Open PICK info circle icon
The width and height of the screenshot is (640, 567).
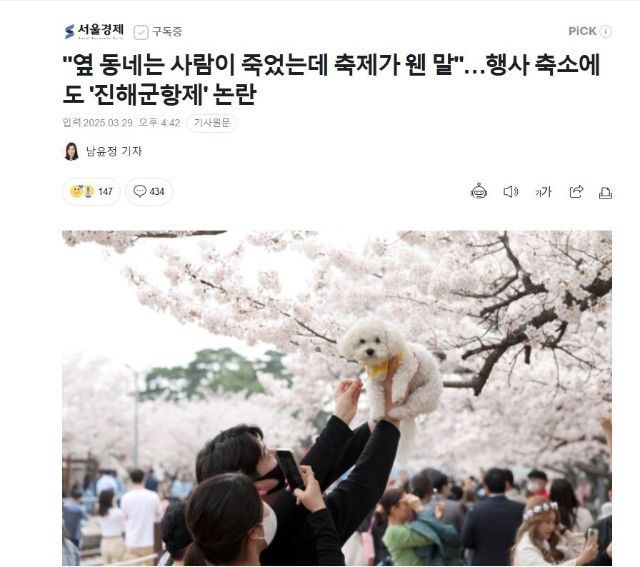click(606, 31)
